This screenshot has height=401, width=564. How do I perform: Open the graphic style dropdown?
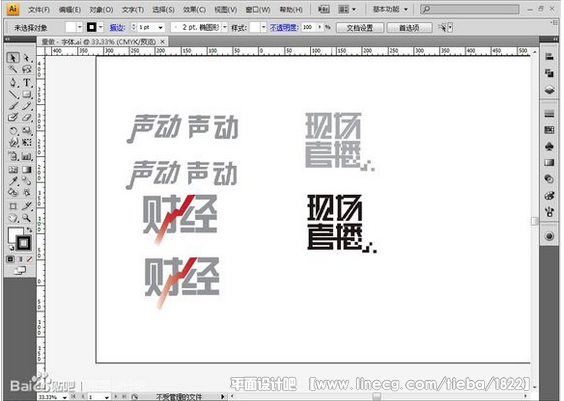[264, 27]
